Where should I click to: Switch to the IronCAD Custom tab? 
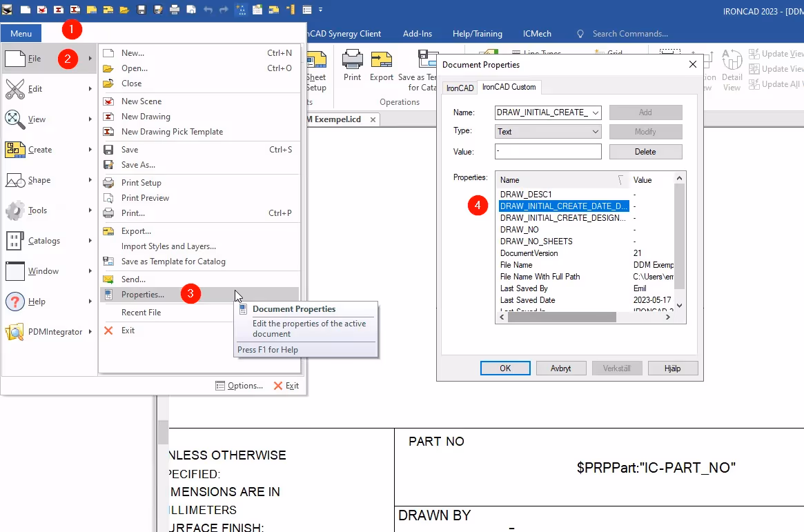coord(509,87)
